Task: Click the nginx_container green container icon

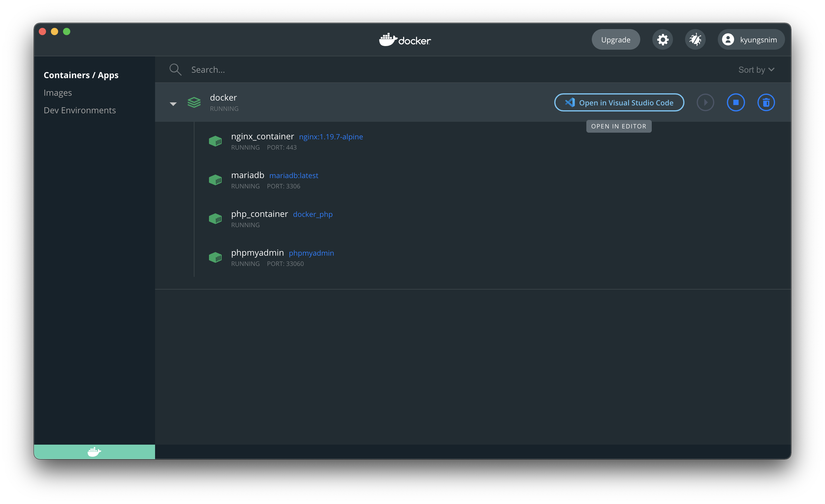Action: pyautogui.click(x=215, y=141)
